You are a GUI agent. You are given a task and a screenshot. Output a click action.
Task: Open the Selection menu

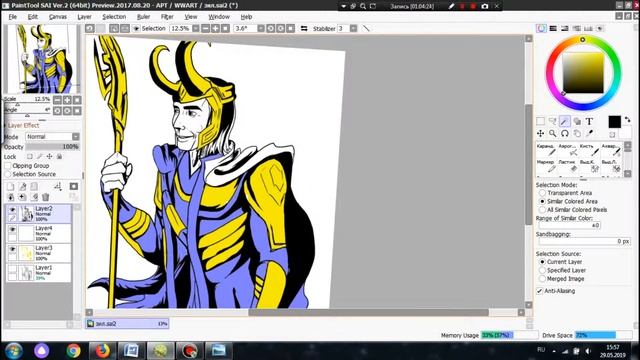(114, 17)
